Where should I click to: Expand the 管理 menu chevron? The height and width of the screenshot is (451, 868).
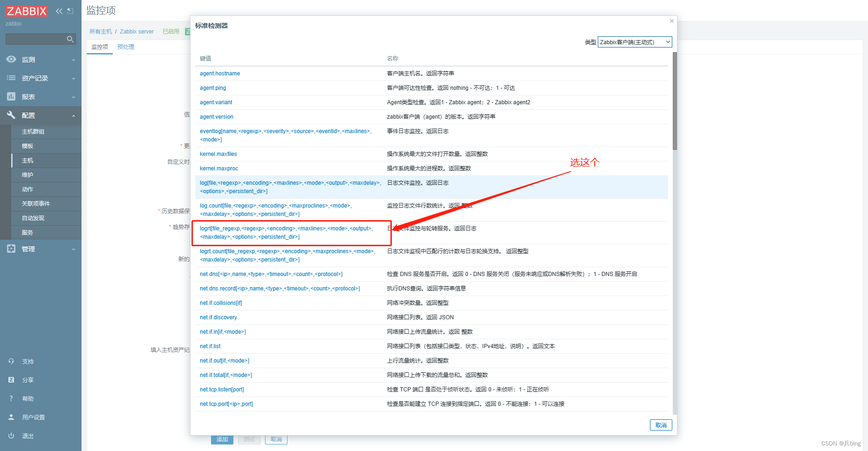click(x=74, y=249)
